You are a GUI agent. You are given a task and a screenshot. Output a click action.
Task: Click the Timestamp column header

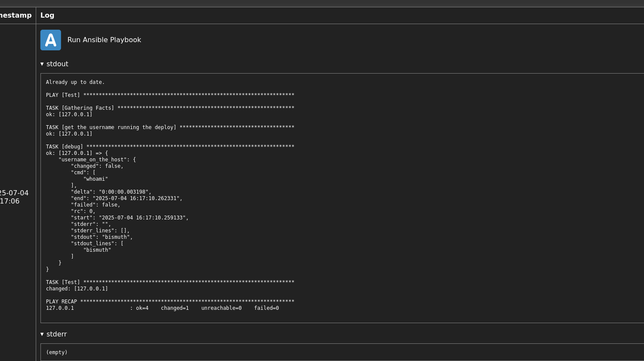[x=16, y=15]
